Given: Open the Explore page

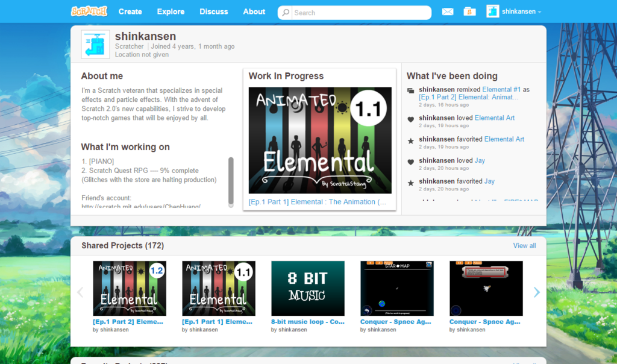Looking at the screenshot, I should click(x=171, y=11).
